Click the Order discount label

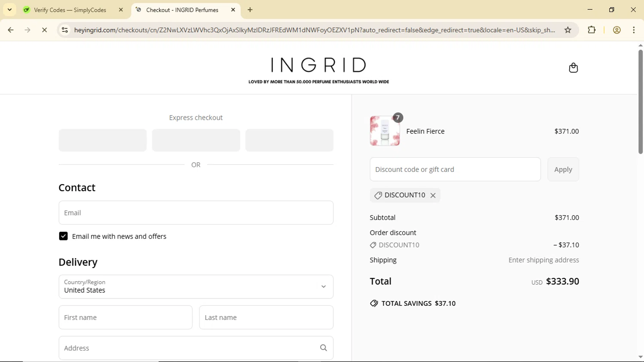click(393, 233)
